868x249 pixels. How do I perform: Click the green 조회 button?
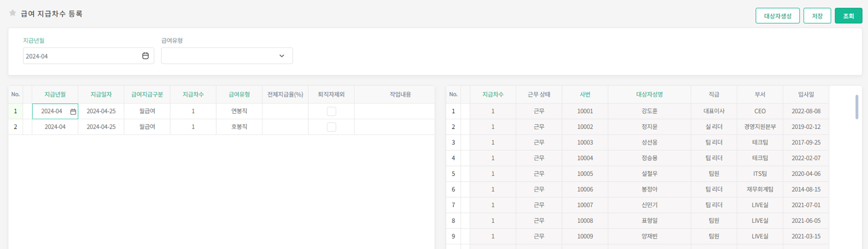(848, 16)
